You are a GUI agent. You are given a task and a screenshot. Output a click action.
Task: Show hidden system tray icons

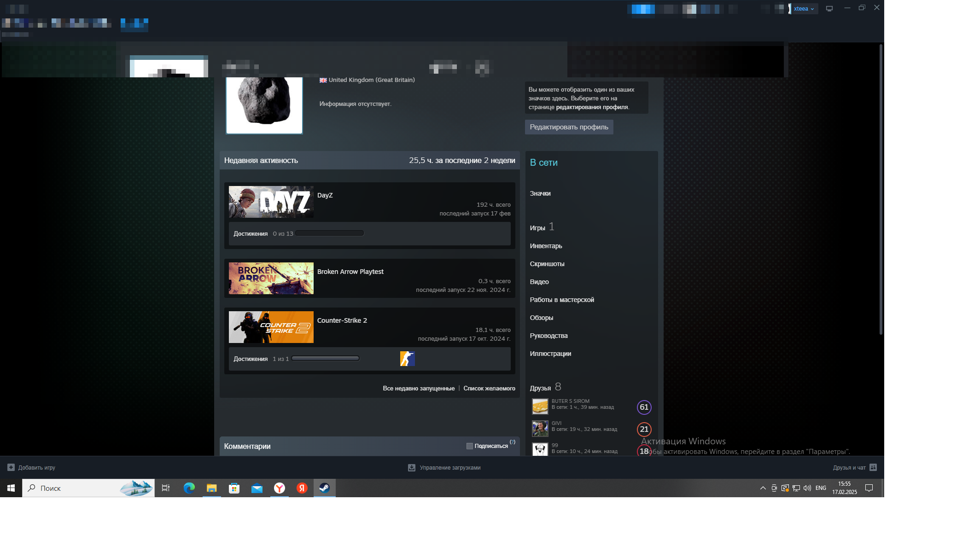click(763, 488)
